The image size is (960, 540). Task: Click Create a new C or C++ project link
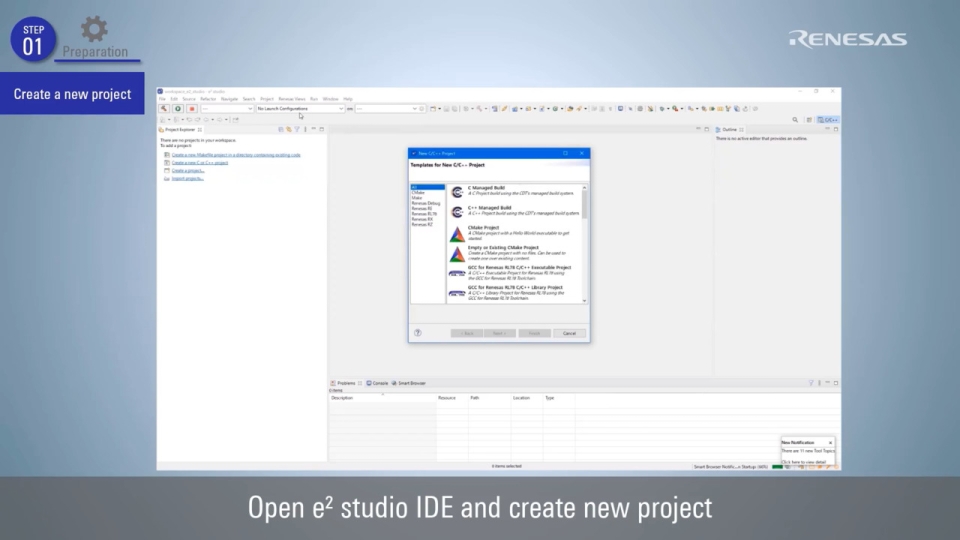[200, 163]
